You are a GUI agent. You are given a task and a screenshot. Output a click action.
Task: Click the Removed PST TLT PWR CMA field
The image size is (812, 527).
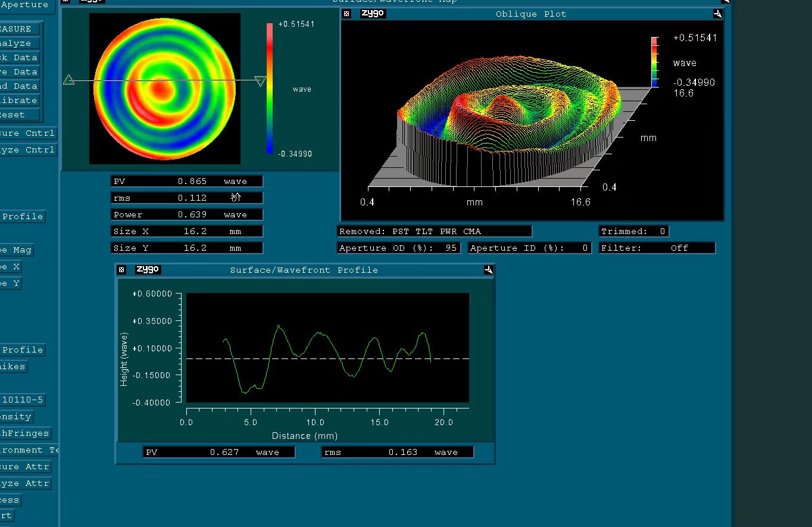point(434,231)
